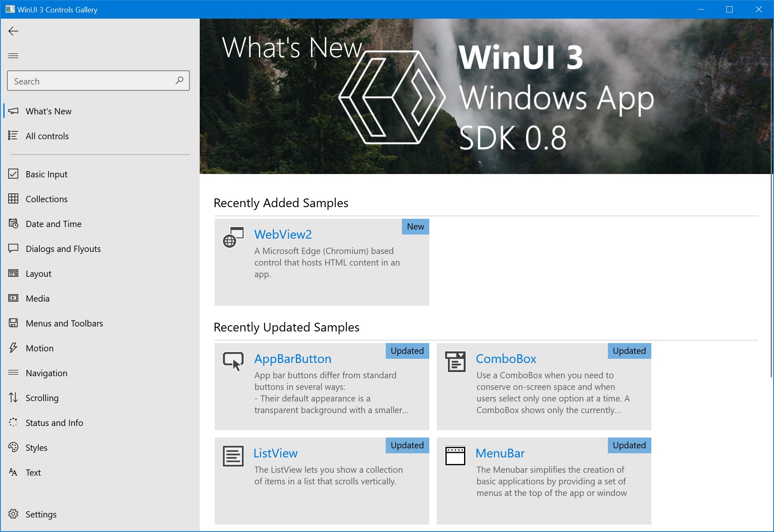Click the WebView2 globe icon
This screenshot has width=774, height=532.
click(233, 237)
